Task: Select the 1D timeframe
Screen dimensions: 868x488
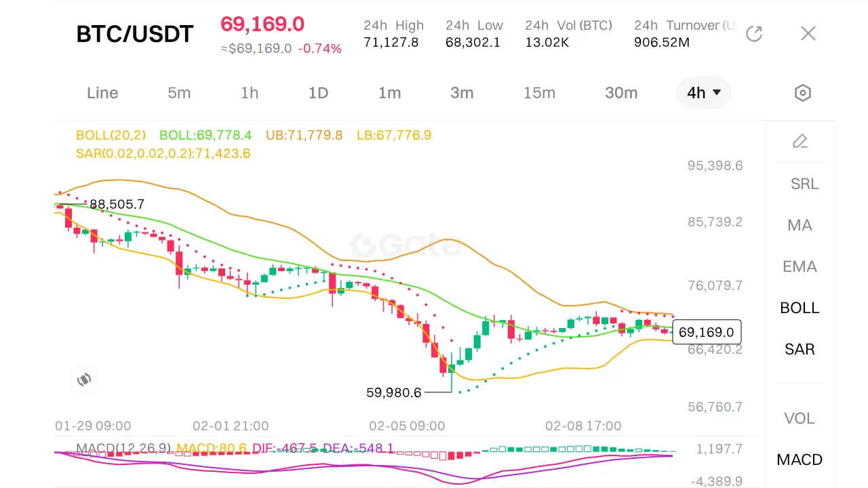Action: click(x=319, y=93)
